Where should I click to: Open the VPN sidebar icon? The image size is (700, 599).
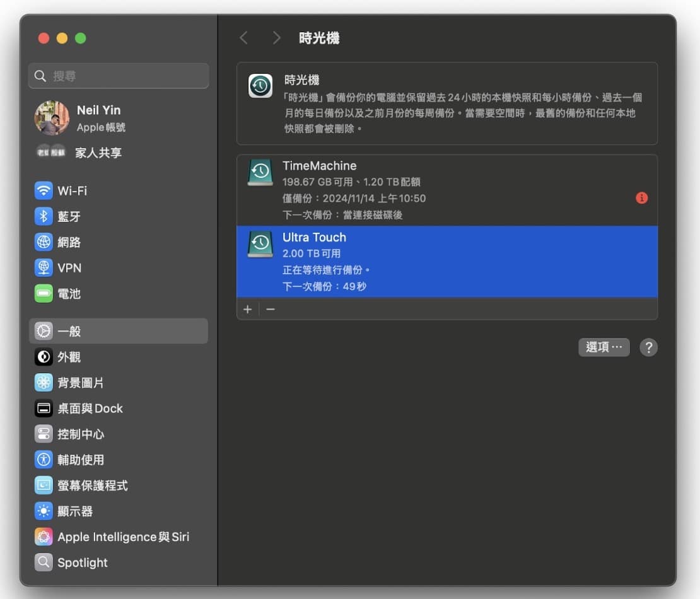[44, 268]
